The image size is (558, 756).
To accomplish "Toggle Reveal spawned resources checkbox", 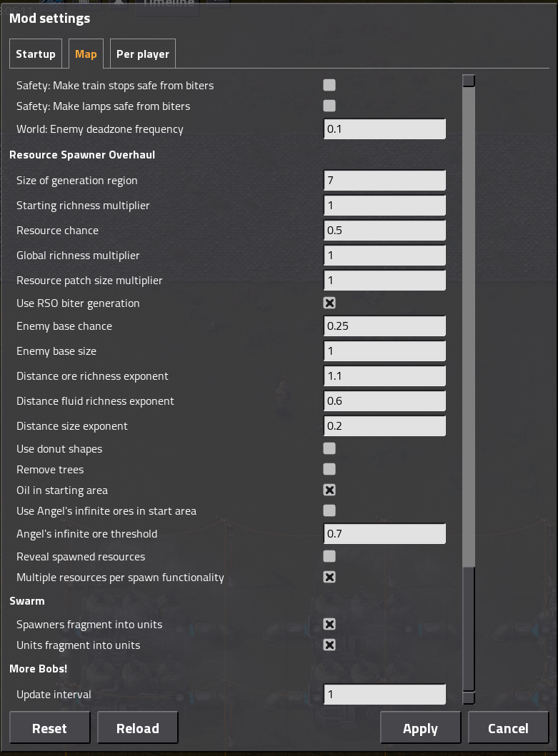I will pos(329,557).
